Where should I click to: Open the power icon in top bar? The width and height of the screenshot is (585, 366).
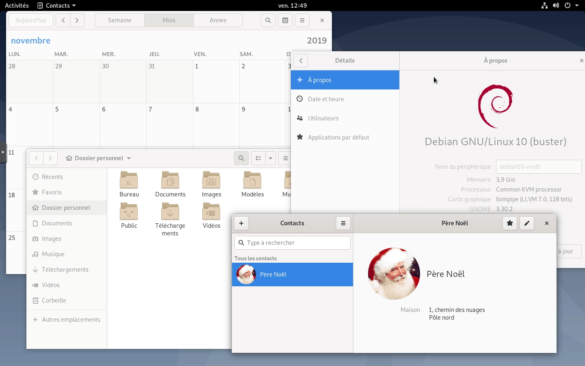point(567,6)
